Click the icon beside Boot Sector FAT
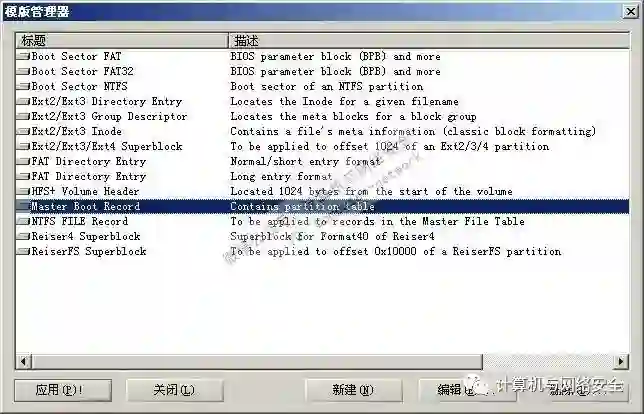This screenshot has width=644, height=414. pyautogui.click(x=23, y=56)
